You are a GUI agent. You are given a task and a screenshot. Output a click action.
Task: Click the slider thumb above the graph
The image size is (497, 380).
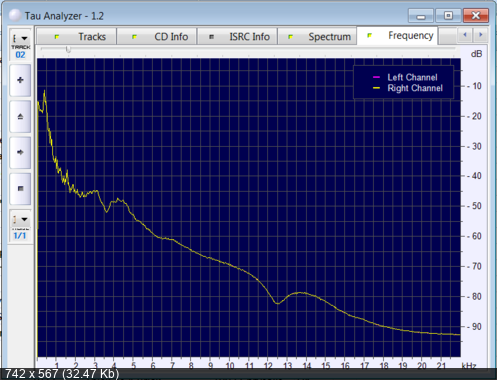coord(68,49)
